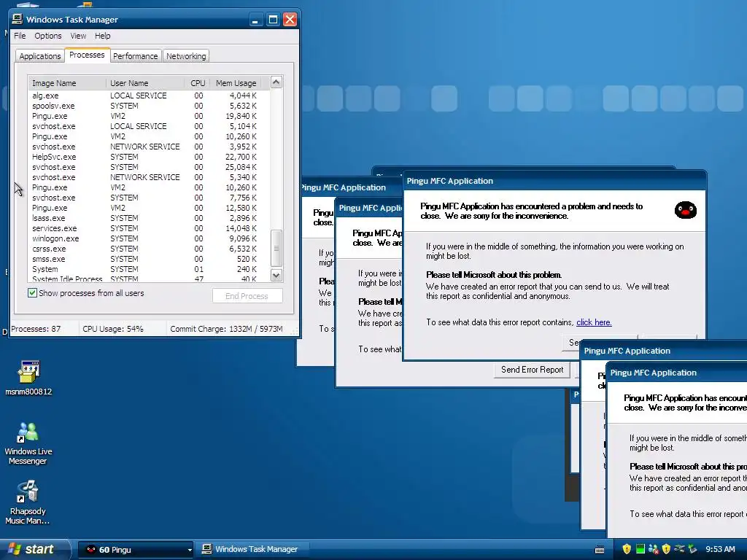The image size is (747, 560).
Task: Click the process list scroll up arrow
Action: (276, 82)
